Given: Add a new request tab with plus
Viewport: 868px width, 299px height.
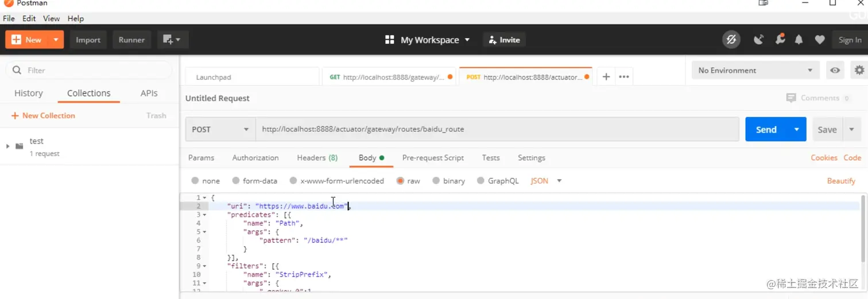Looking at the screenshot, I should tap(606, 77).
